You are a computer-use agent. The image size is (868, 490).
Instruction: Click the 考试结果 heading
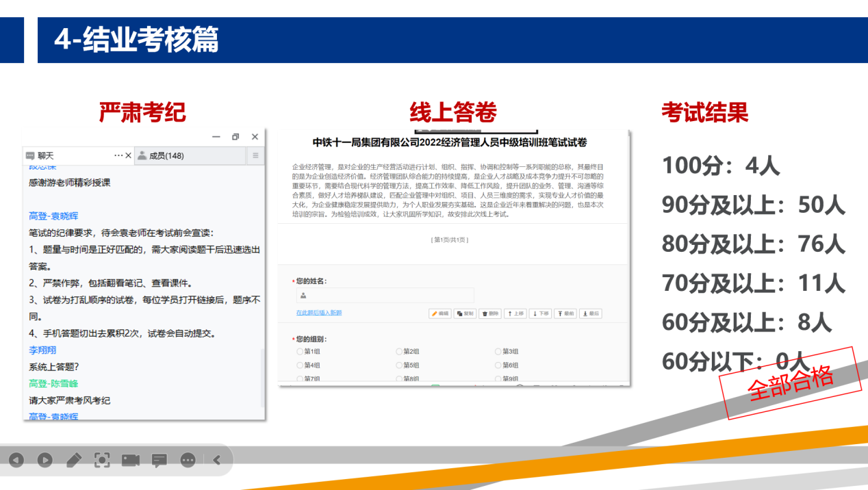705,112
